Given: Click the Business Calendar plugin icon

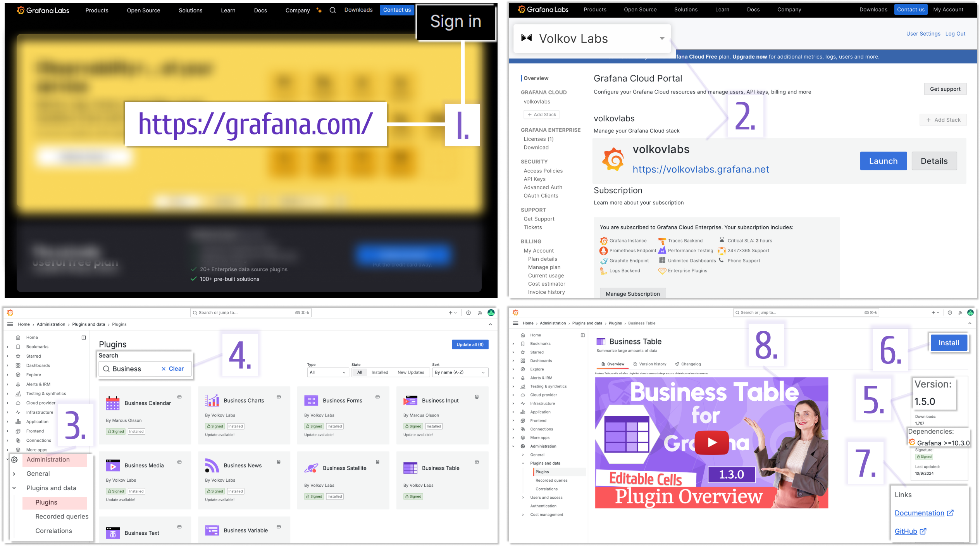Looking at the screenshot, I should (x=113, y=403).
